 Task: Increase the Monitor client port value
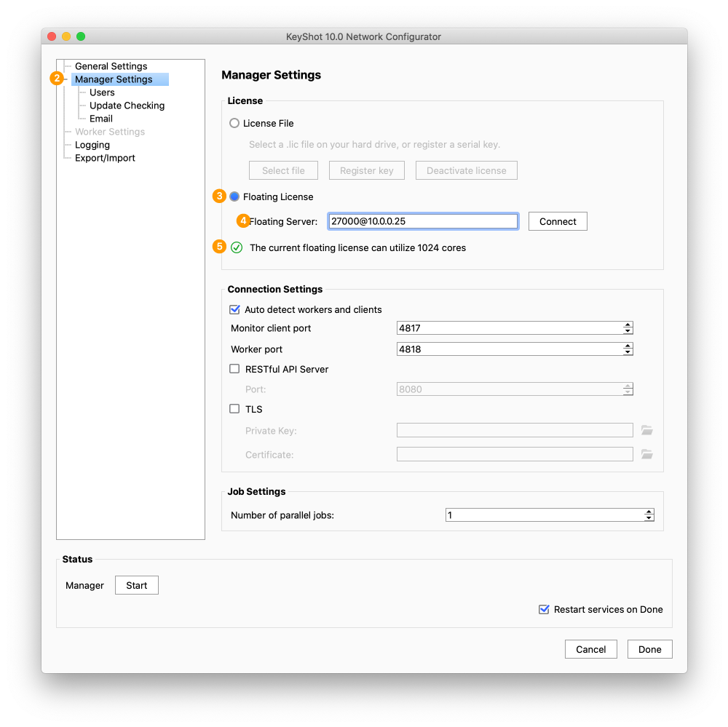pyautogui.click(x=628, y=325)
